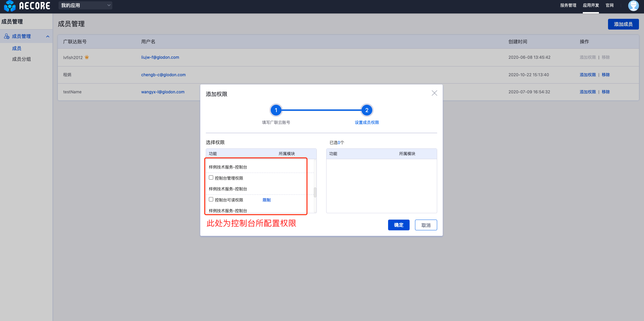Click step 1 circle 填写广联云账号
The image size is (644, 321).
[x=276, y=110]
